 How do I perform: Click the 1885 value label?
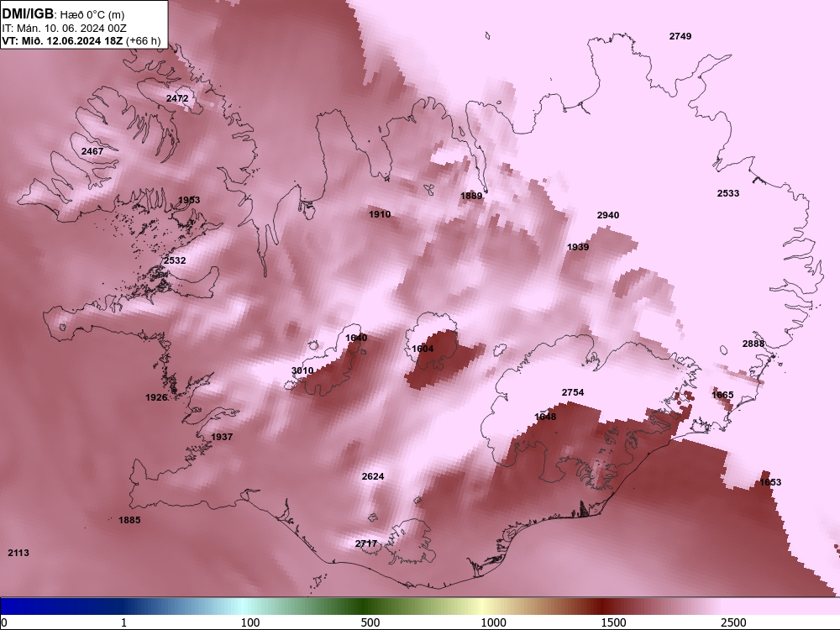point(129,520)
